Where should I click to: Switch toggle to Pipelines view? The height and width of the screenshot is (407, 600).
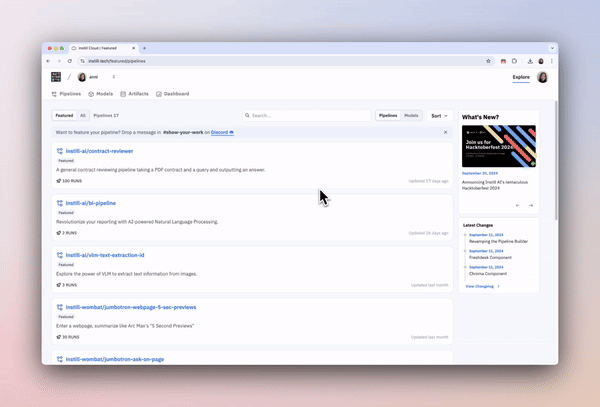(x=388, y=116)
